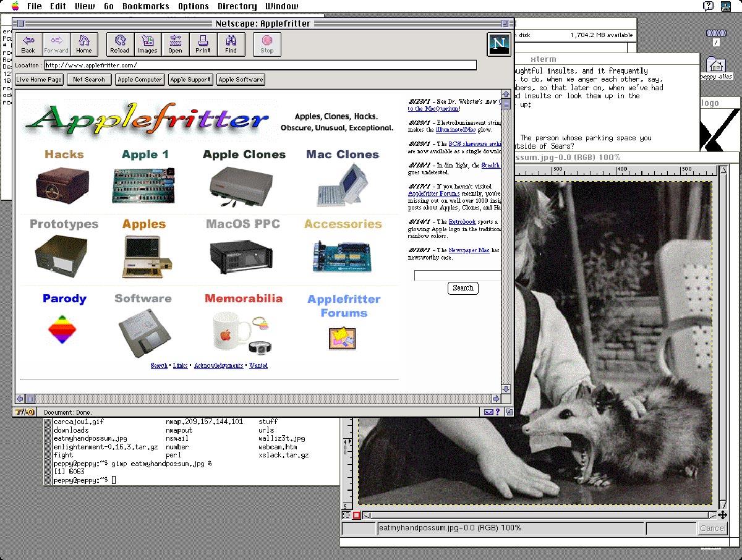
Task: Click the Links footer link
Action: [180, 365]
